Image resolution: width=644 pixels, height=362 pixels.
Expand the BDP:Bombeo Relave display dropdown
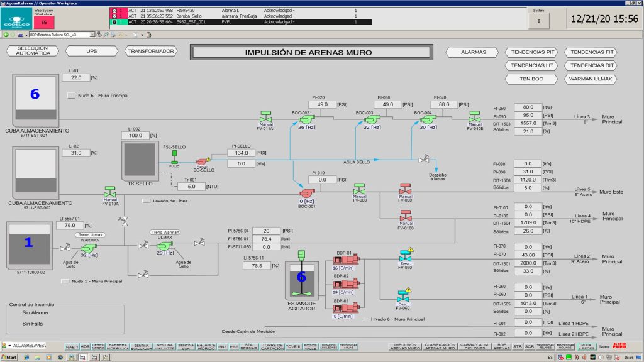tap(92, 35)
